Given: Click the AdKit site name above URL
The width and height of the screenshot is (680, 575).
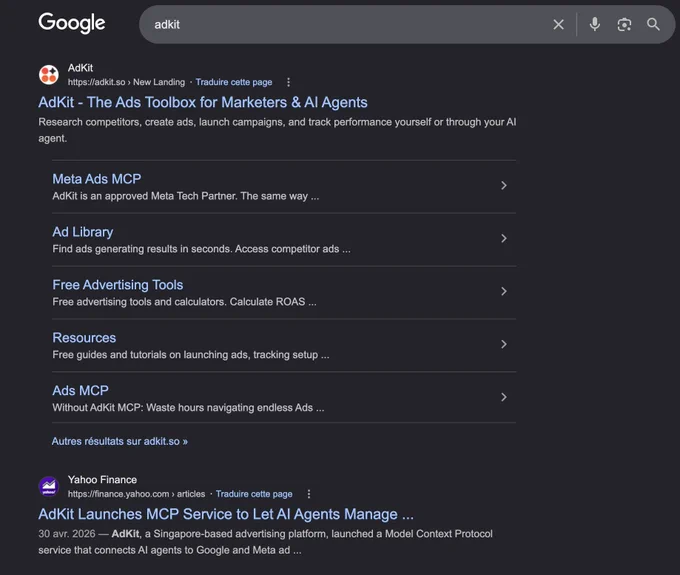Looking at the screenshot, I should pos(80,68).
